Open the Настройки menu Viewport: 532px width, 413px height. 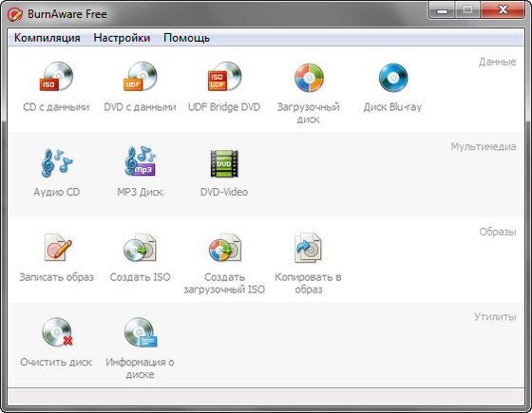click(122, 38)
